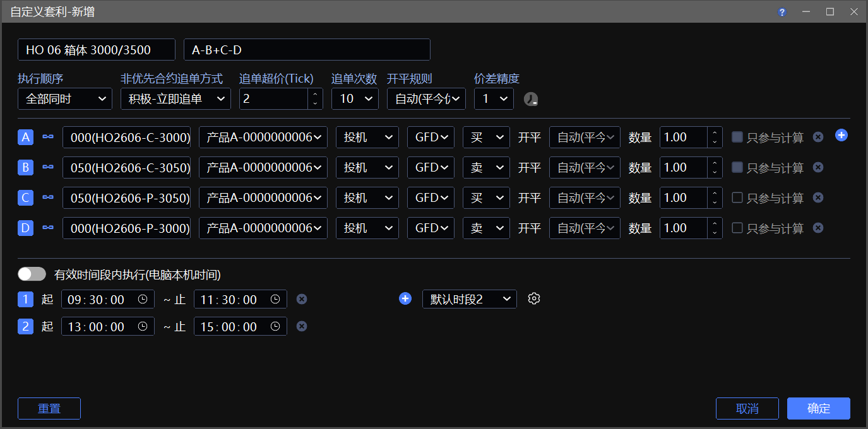868x429 pixels.
Task: Remove leg D with its delete icon
Action: [818, 228]
